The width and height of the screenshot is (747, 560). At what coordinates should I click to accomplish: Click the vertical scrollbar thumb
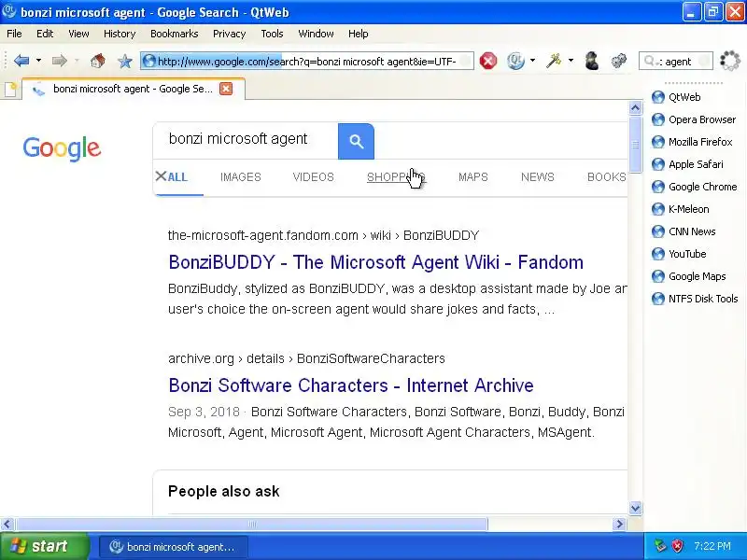(635, 145)
